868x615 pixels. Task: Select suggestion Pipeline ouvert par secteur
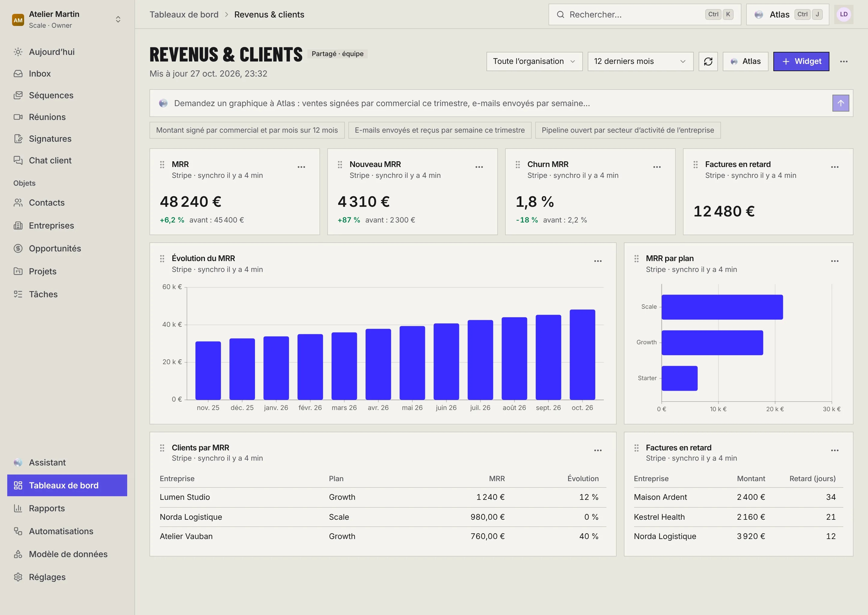point(627,130)
